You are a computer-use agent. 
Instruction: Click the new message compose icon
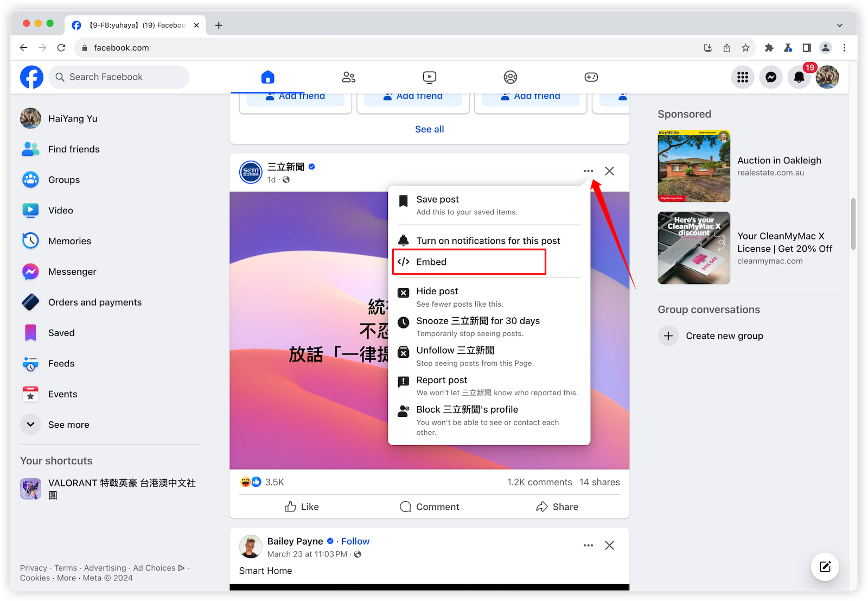point(825,567)
